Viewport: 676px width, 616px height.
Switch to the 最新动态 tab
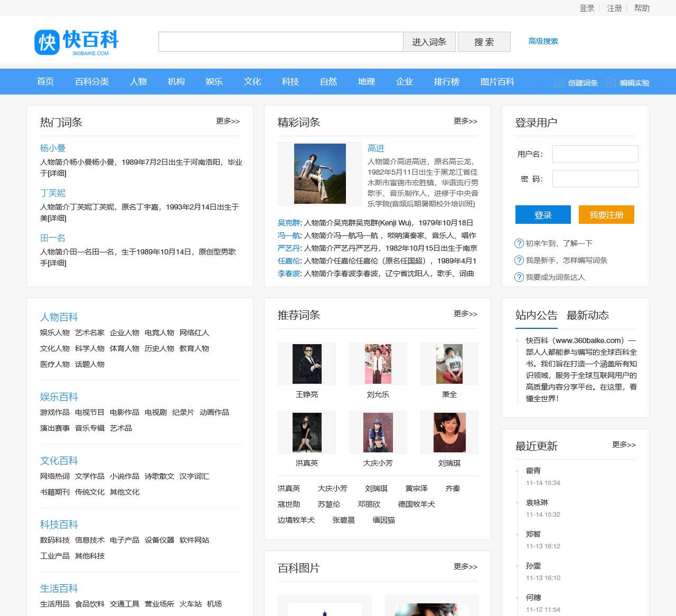pyautogui.click(x=588, y=315)
